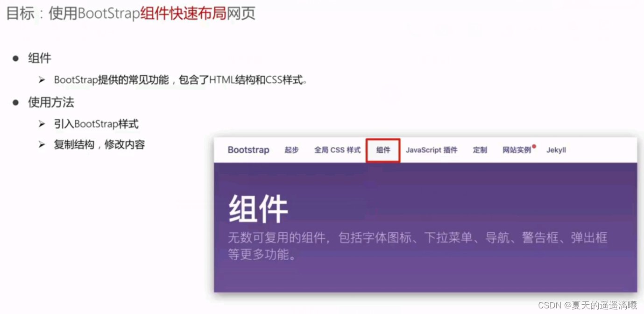Click the banner description starting with 无数可复用的组件
Image resolution: width=644 pixels, height=314 pixels.
coord(418,246)
